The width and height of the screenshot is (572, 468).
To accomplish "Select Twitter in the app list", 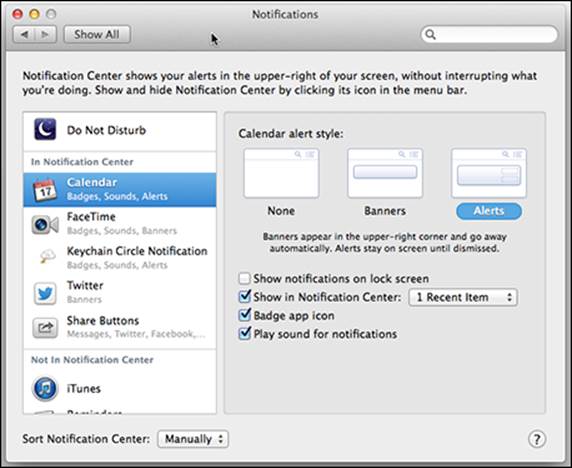I will tap(120, 292).
